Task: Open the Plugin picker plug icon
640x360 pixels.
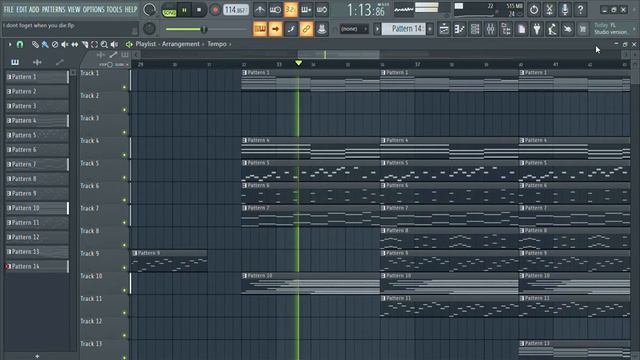Action: tap(537, 29)
